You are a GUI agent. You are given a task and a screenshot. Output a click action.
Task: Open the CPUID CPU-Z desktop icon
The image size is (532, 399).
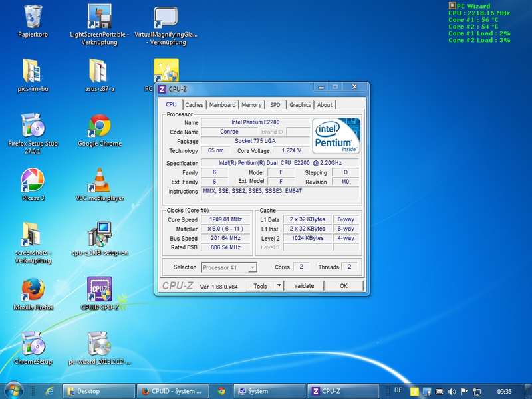click(100, 290)
